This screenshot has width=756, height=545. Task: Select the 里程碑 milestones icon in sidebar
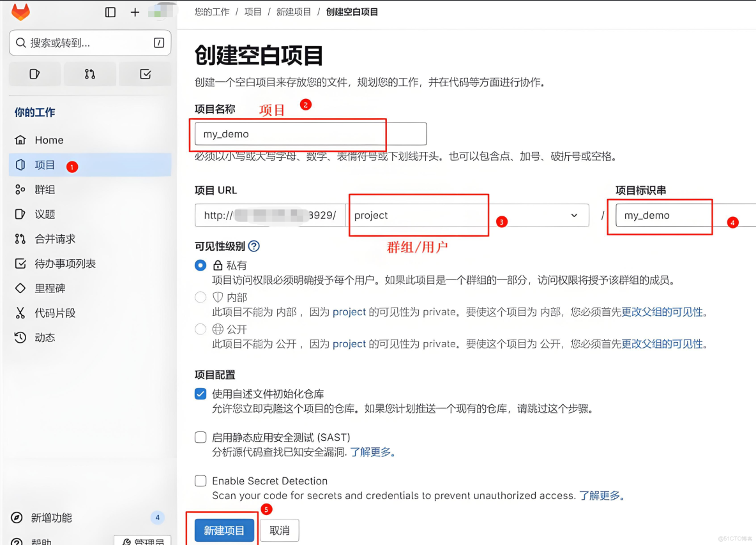pyautogui.click(x=21, y=288)
